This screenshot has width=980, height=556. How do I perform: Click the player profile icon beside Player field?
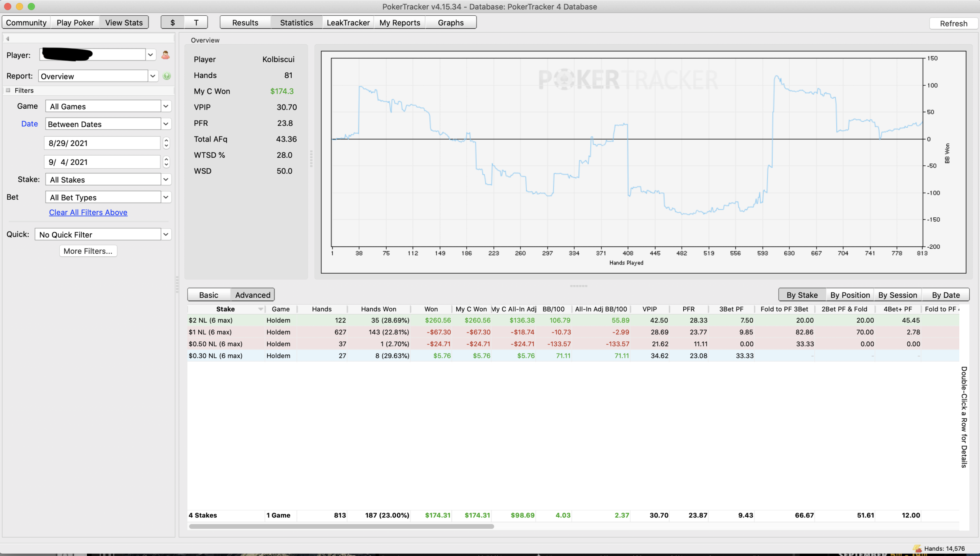[165, 55]
